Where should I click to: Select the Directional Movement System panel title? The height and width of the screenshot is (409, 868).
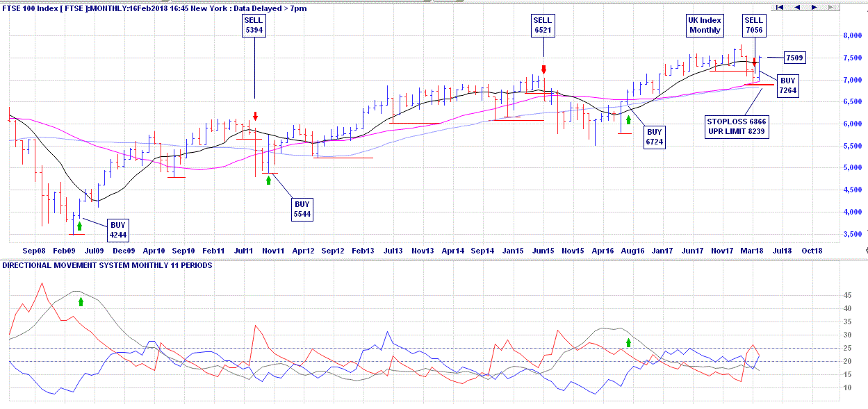click(x=108, y=265)
